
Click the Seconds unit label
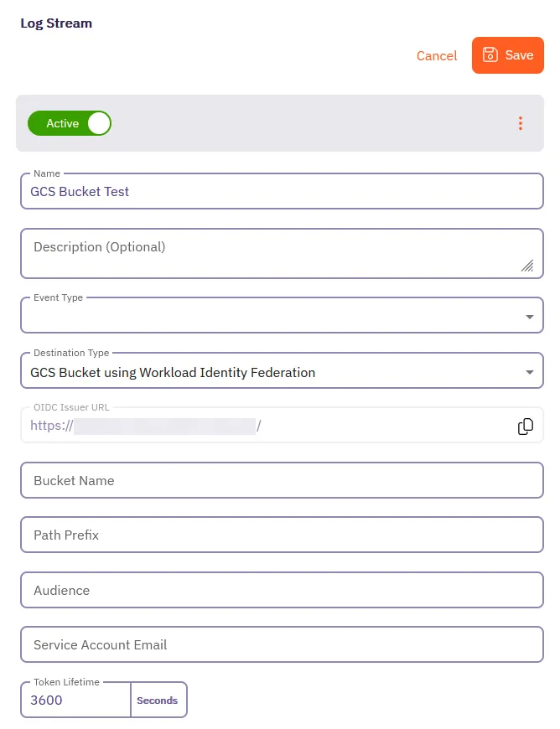[158, 701]
